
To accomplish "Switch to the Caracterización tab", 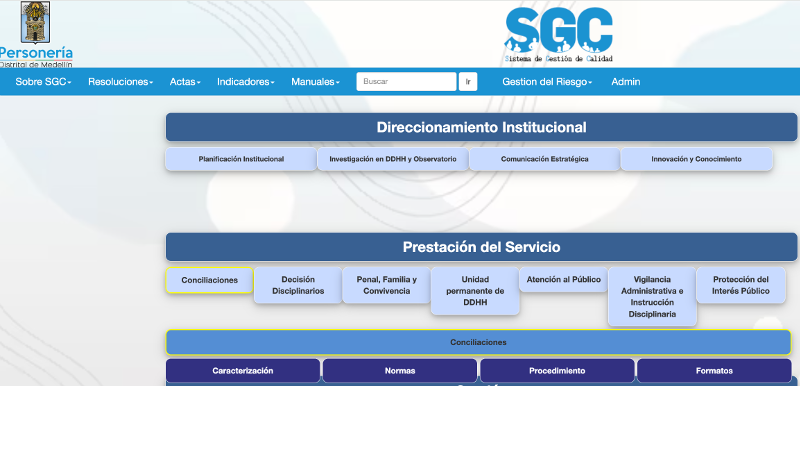I will click(243, 371).
